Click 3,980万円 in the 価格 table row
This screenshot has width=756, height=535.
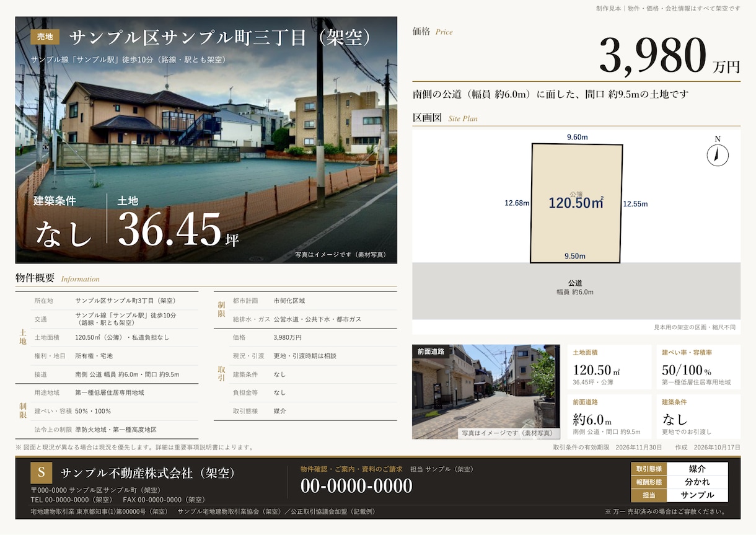(x=288, y=337)
